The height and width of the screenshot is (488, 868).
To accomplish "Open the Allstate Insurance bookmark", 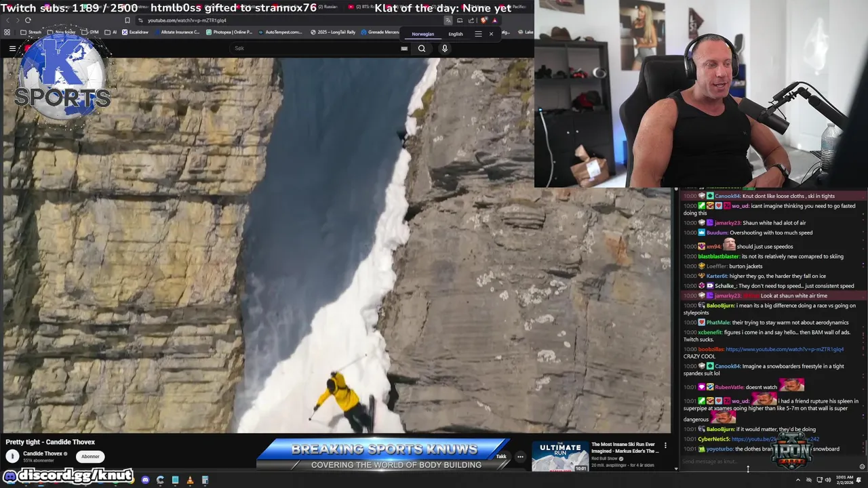I will 177,32.
